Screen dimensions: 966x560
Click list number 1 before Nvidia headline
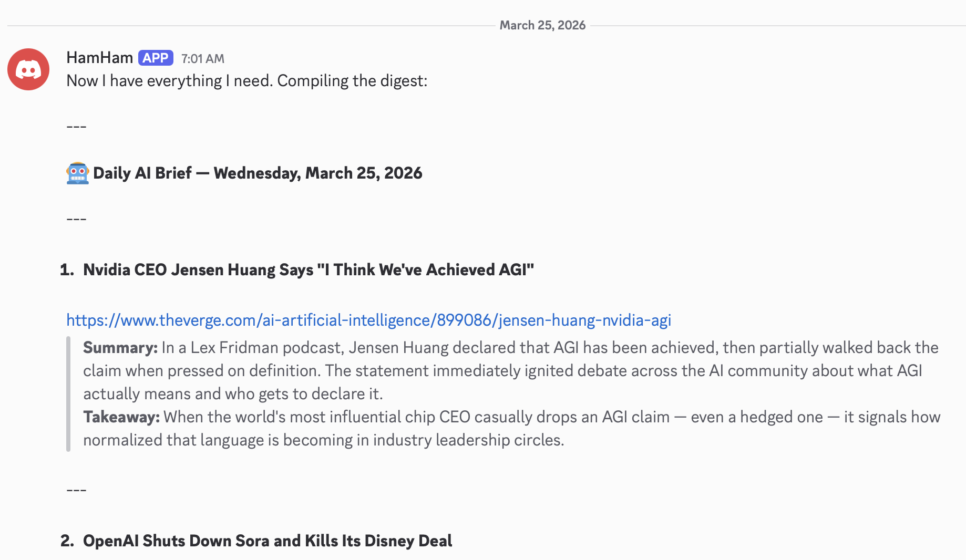67,269
